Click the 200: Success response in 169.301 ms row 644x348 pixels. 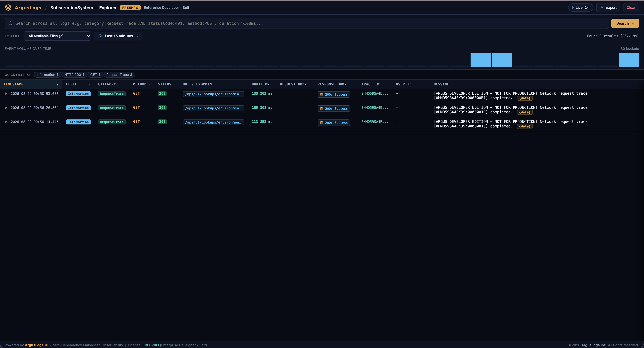tap(334, 109)
